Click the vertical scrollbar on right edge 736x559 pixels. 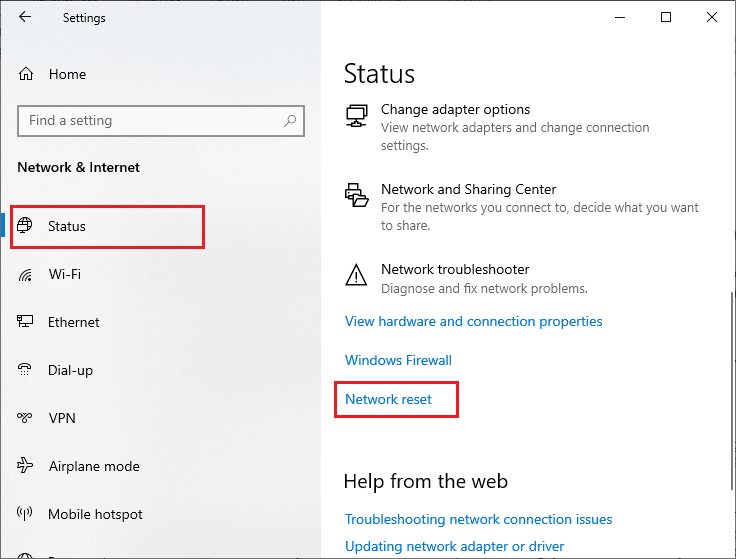(732, 391)
